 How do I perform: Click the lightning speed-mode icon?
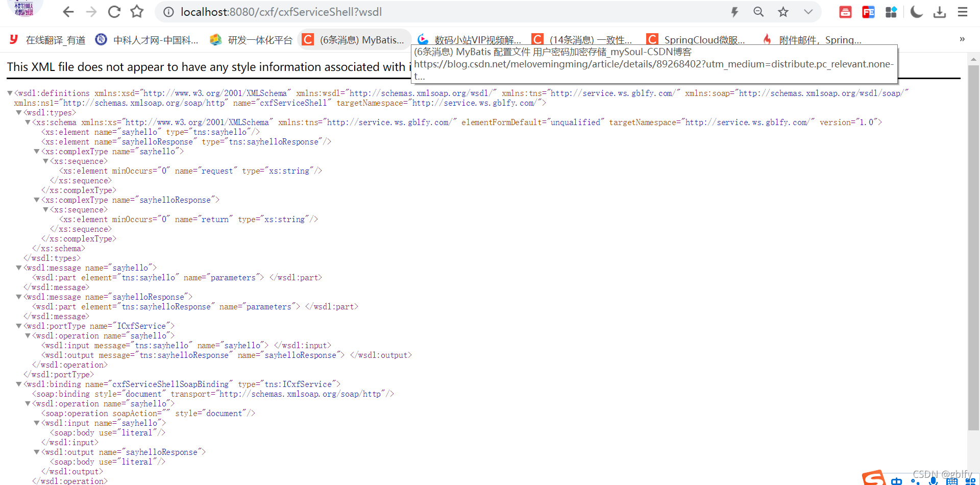point(734,12)
